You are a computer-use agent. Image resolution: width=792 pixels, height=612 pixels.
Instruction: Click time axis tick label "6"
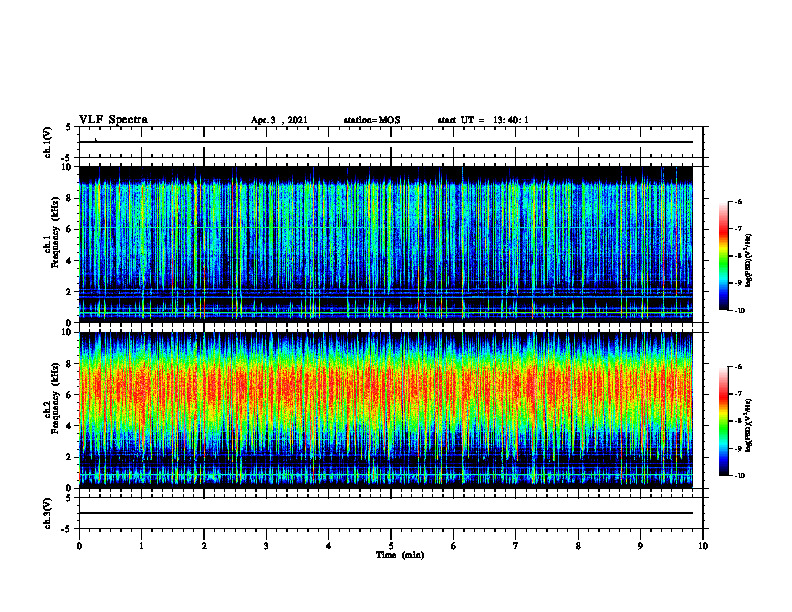454,546
